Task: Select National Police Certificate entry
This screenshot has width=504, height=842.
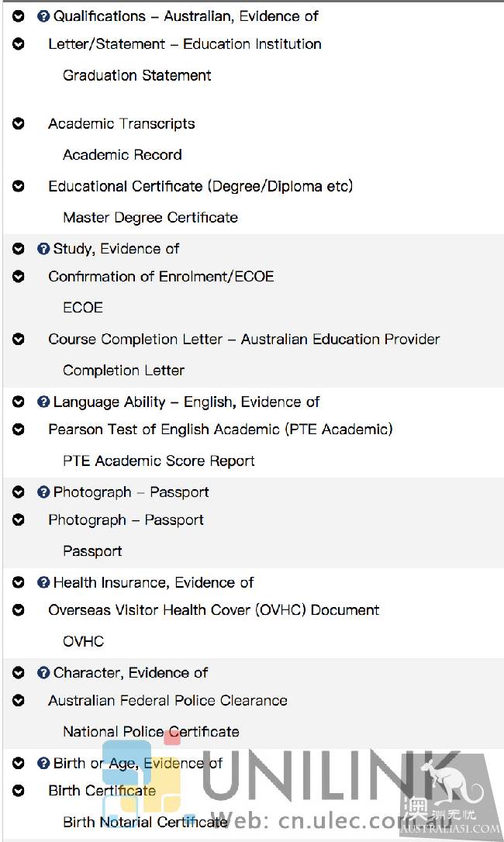Action: tap(151, 732)
